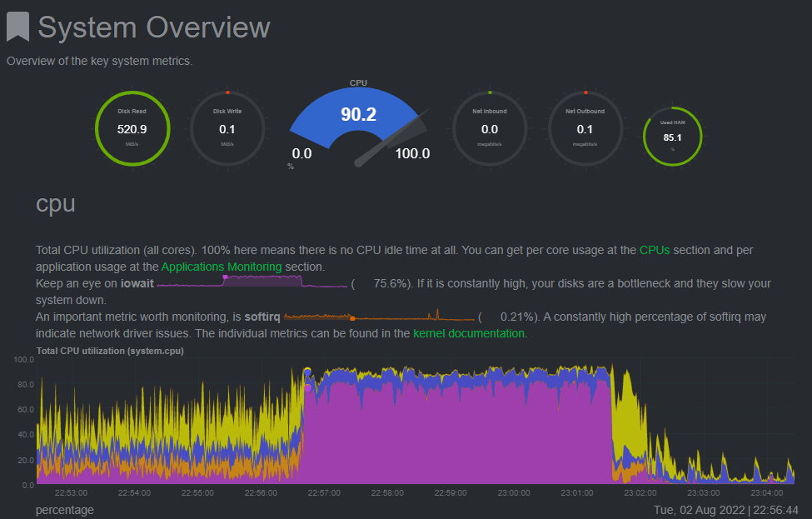Screen dimensions: 812x519
Task: Click the 40.0 y-axis label
Action: pos(25,435)
